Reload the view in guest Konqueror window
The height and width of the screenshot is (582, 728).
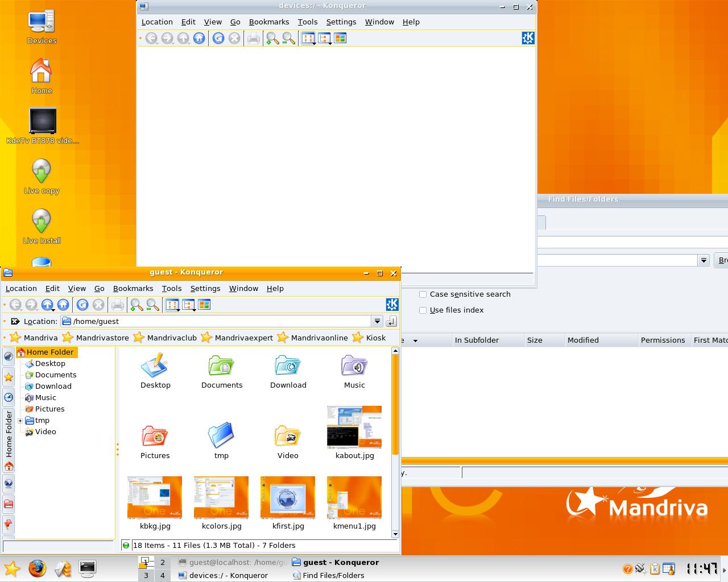82,305
